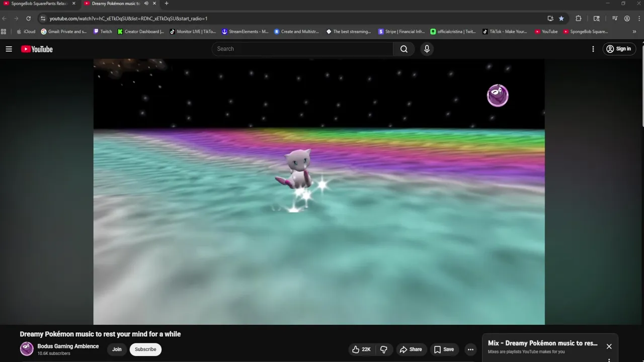Open the StreamElements bookmark

[x=245, y=32]
